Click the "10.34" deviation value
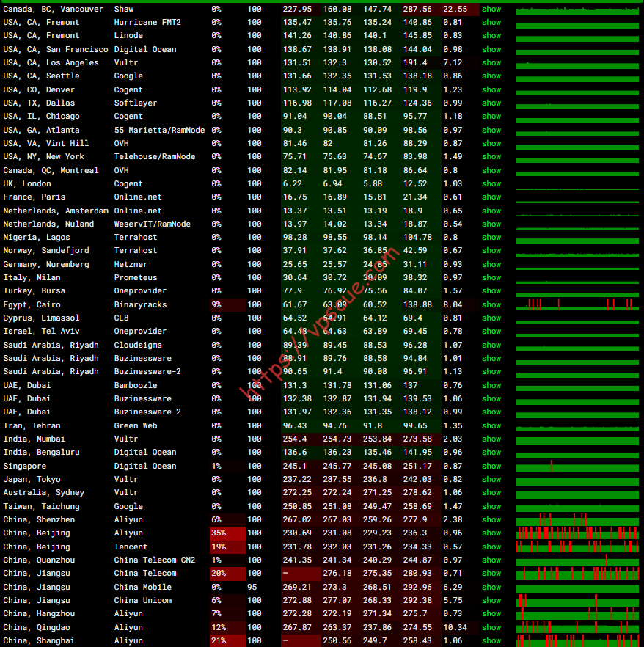This screenshot has width=644, height=647. (455, 628)
